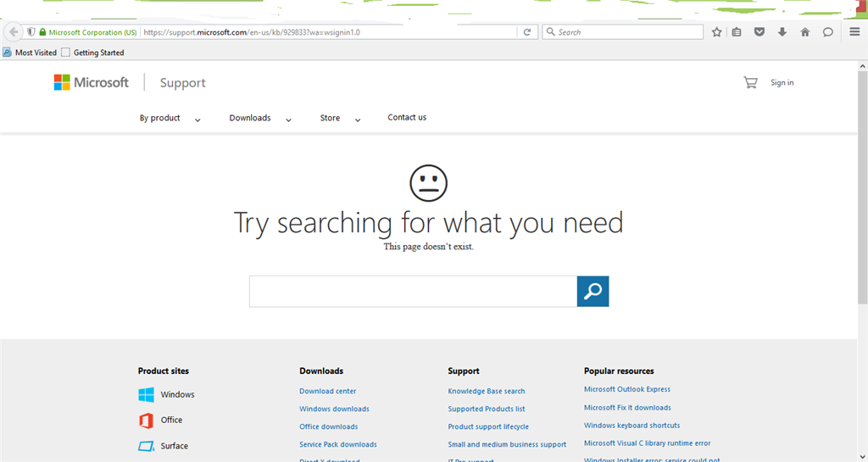Open Knowledge Base search link
Viewport: 868px width, 462px height.
[x=487, y=391]
